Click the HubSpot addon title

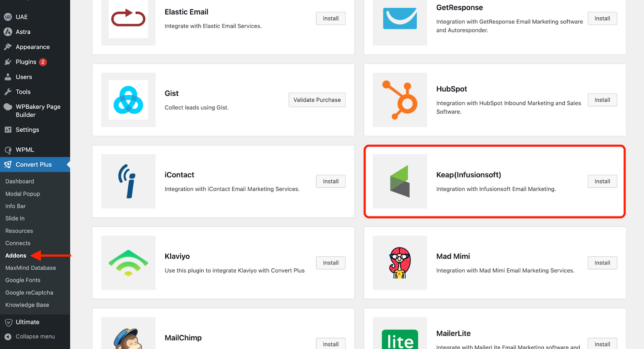click(x=452, y=89)
